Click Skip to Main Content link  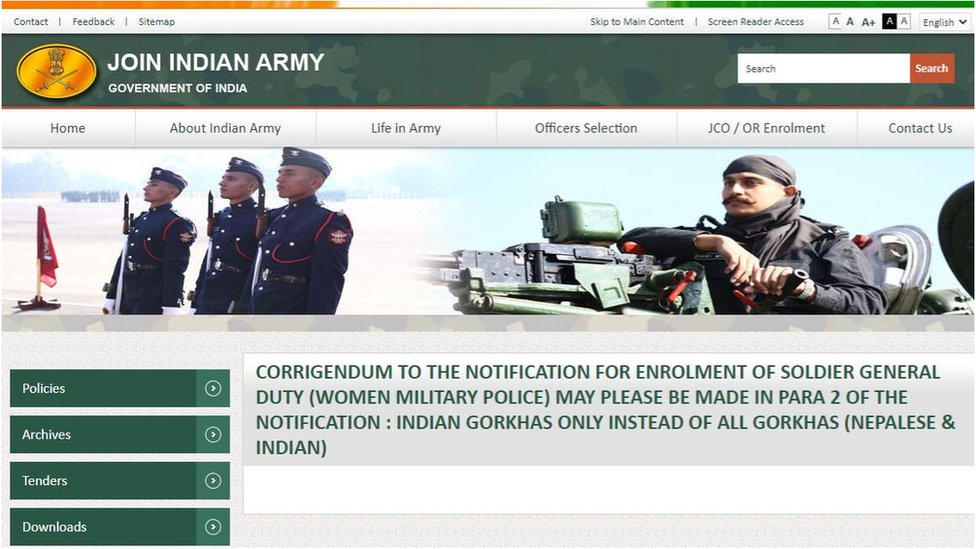point(637,22)
